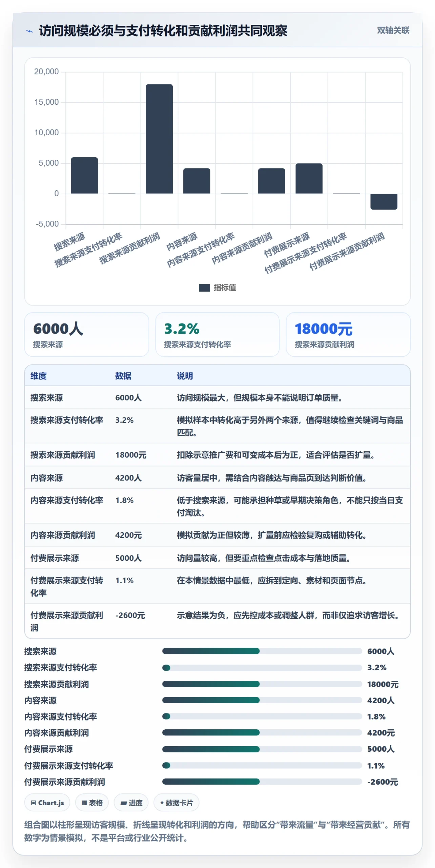This screenshot has height=868, width=435.
Task: Click the 内容来源 chart bar
Action: [197, 181]
